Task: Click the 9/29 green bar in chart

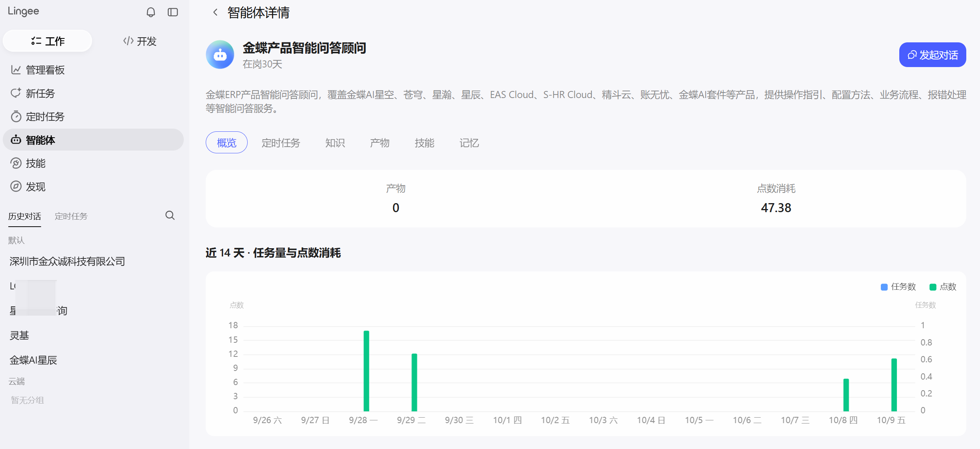Action: pos(414,382)
